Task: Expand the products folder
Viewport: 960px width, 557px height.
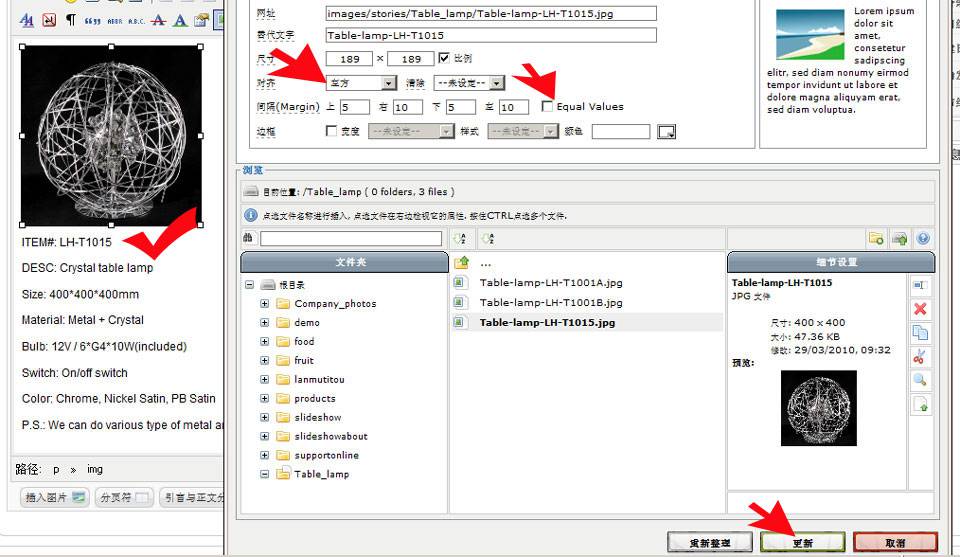Action: 264,398
